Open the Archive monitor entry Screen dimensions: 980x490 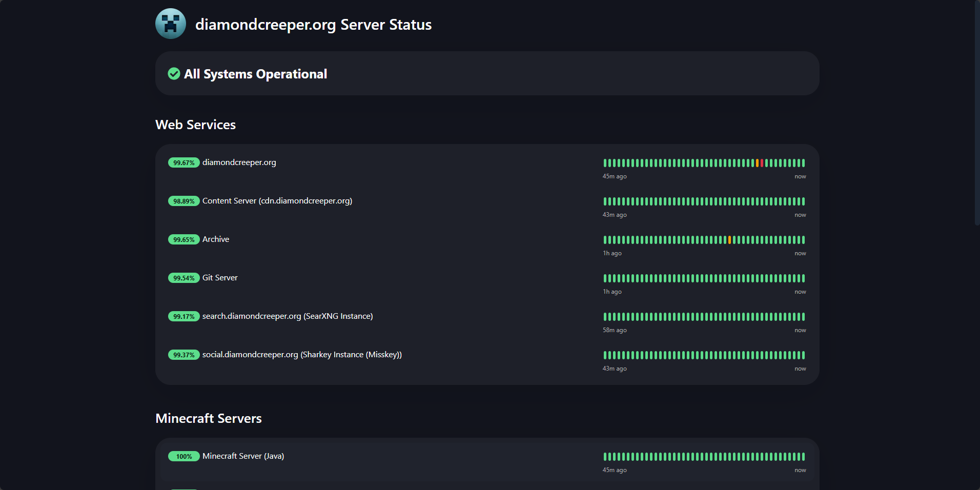click(x=216, y=239)
